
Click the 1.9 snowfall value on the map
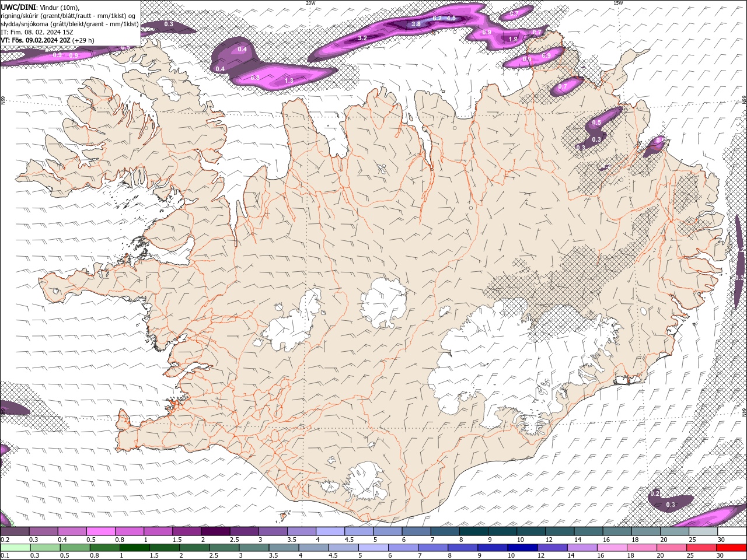(513, 39)
